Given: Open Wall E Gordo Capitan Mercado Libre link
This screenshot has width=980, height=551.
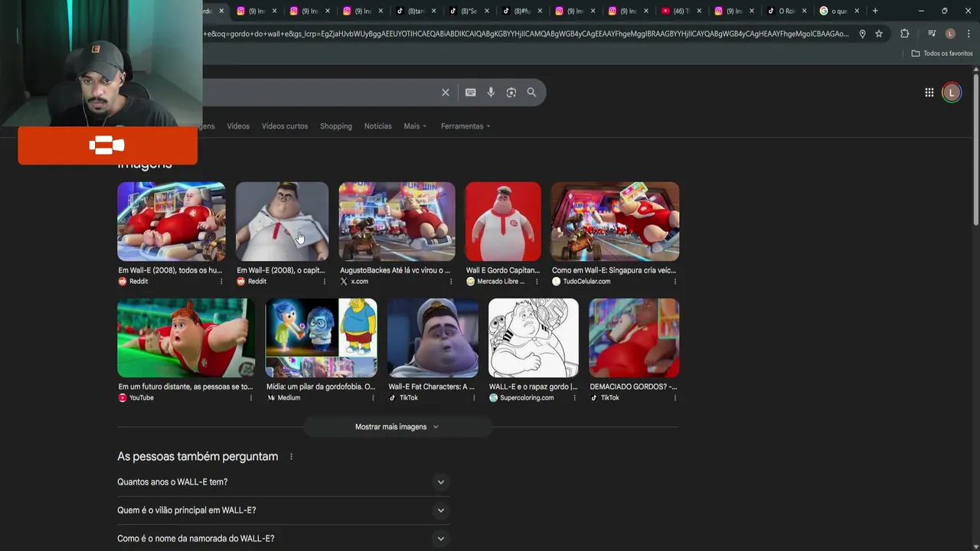Looking at the screenshot, I should (503, 270).
